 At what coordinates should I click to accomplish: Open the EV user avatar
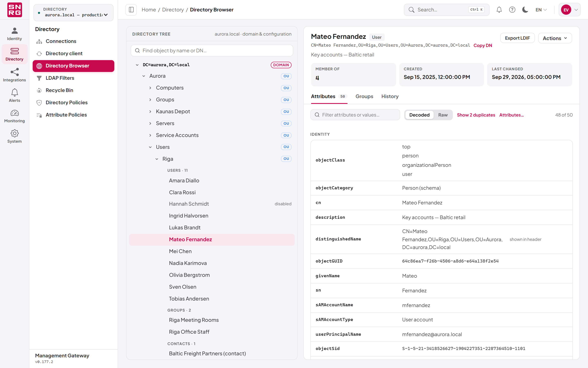click(566, 10)
